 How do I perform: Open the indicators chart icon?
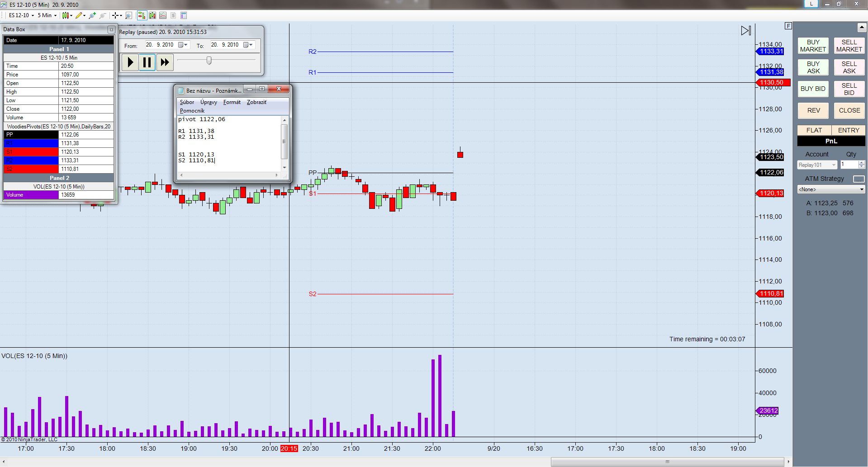pyautogui.click(x=163, y=15)
